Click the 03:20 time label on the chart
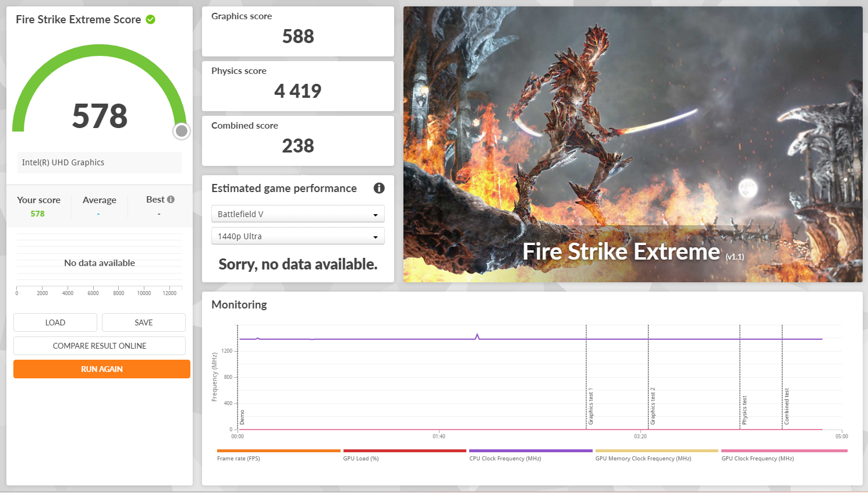This screenshot has height=493, width=868. (640, 437)
